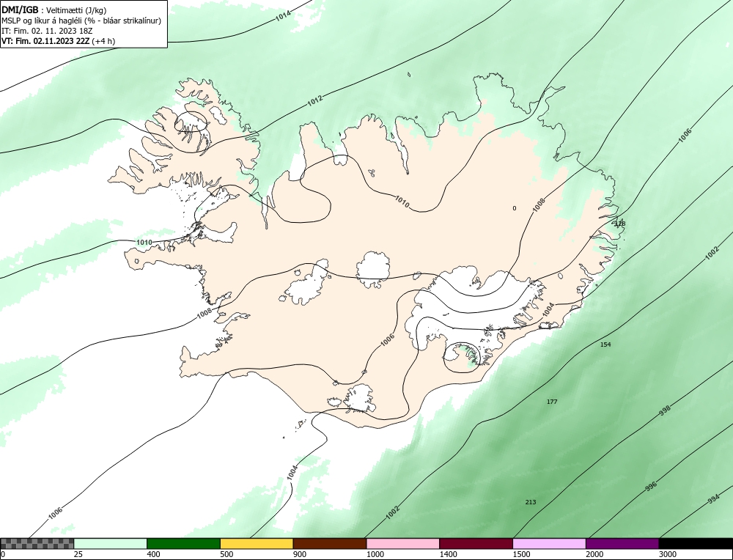Click the legend tick label 900

click(300, 554)
